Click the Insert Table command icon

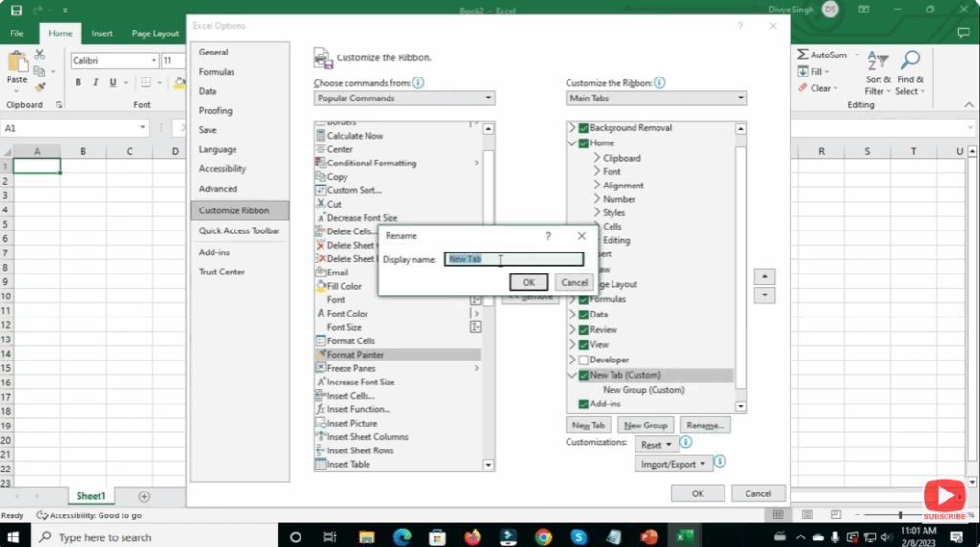click(x=321, y=465)
